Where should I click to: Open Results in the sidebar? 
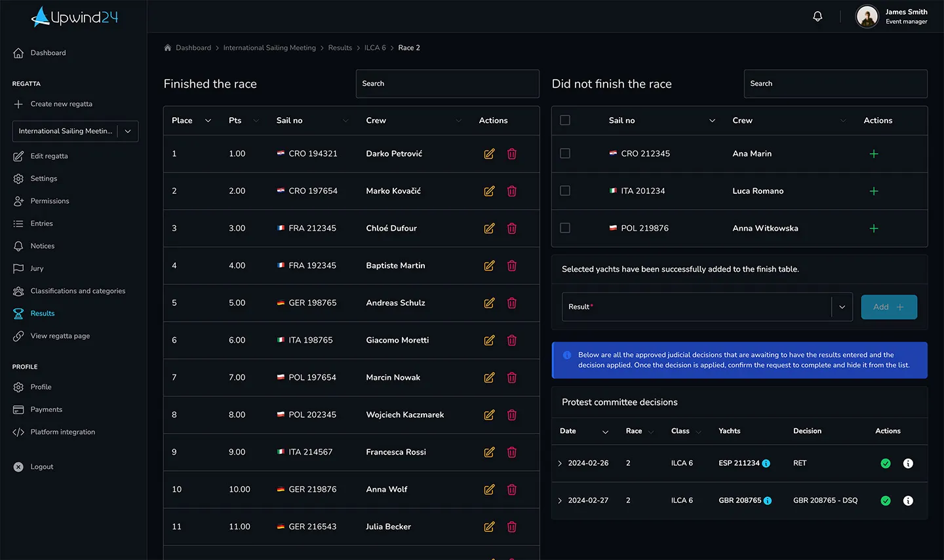click(x=43, y=314)
